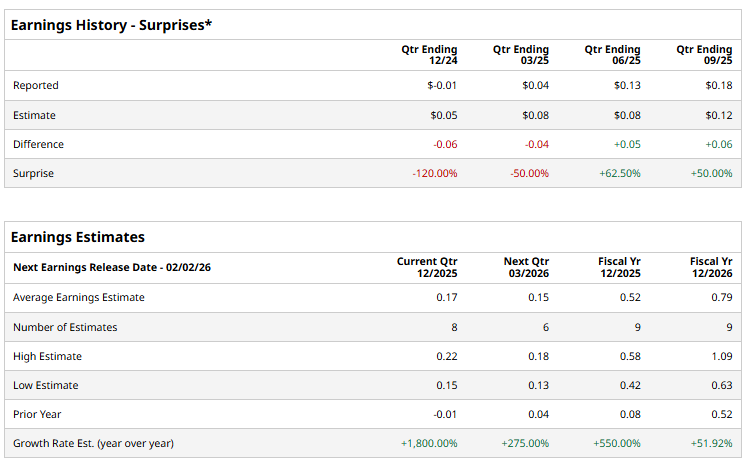Click the -120.00% surprise value
Screen dimensions: 748x463
[435, 173]
